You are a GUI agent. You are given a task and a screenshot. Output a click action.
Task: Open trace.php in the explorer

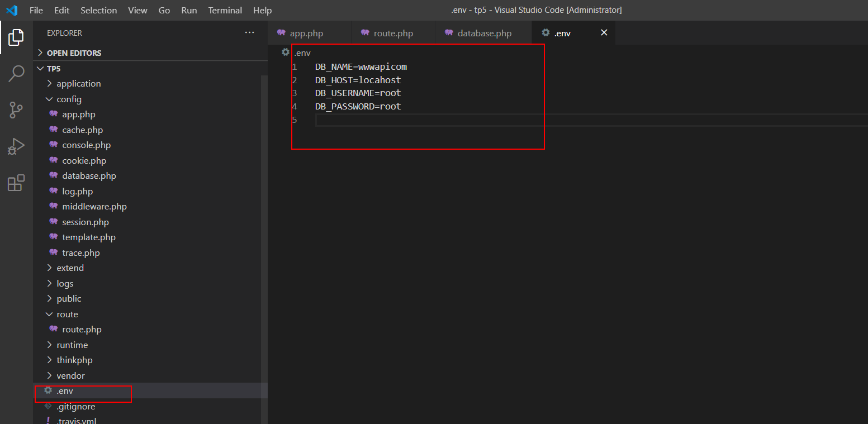click(147, 253)
